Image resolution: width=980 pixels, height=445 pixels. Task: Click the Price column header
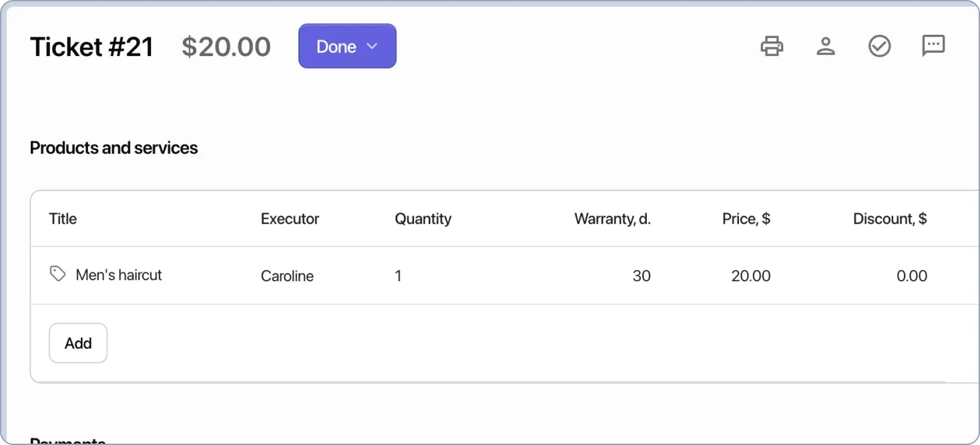[746, 218]
